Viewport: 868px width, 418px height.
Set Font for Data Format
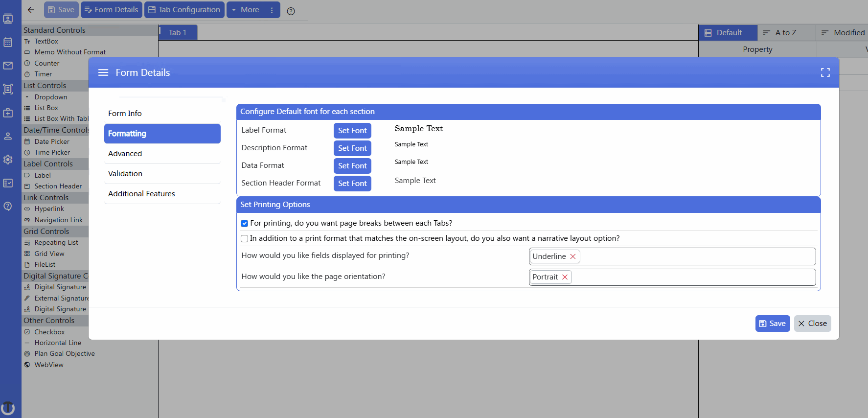pyautogui.click(x=352, y=166)
